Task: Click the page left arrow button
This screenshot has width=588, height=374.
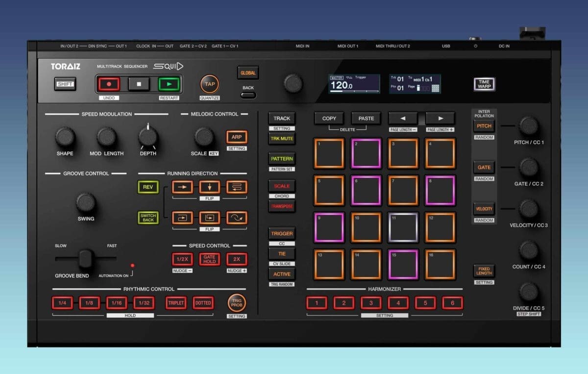Action: pos(403,118)
